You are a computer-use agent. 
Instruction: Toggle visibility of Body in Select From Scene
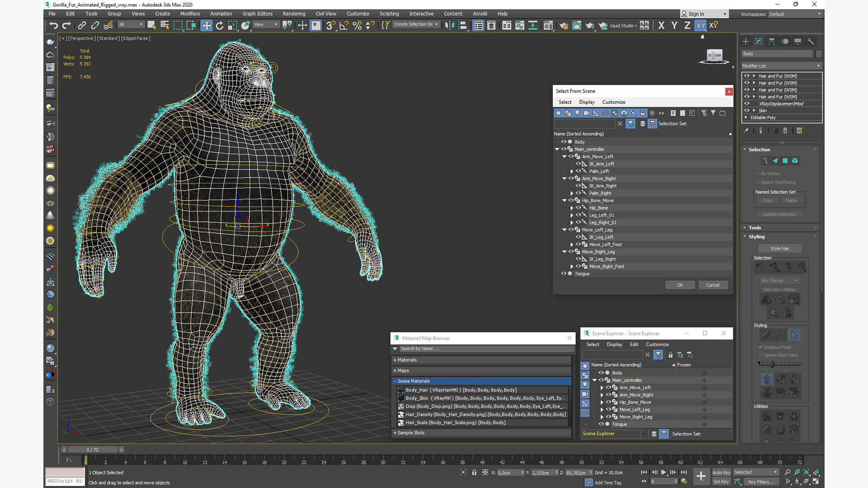point(564,141)
